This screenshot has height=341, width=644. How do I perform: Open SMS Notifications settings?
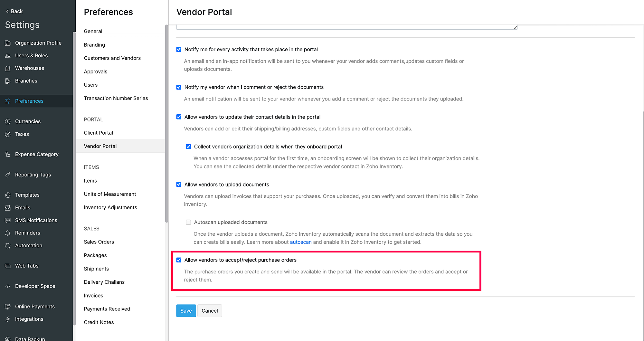point(36,220)
